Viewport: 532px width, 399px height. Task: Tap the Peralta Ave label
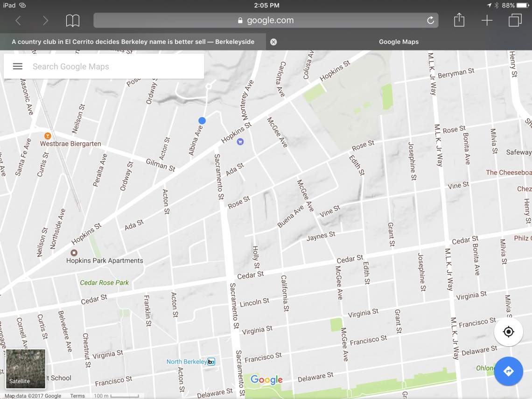pos(100,170)
